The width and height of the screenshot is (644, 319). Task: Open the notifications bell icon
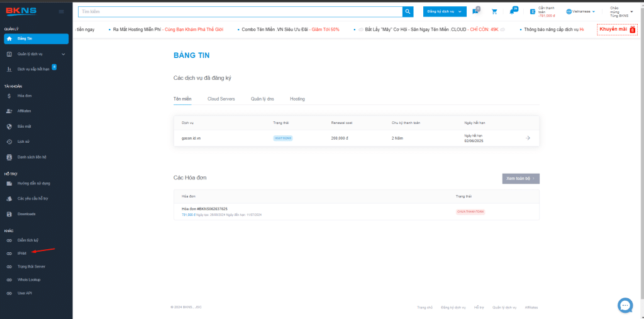(x=513, y=12)
